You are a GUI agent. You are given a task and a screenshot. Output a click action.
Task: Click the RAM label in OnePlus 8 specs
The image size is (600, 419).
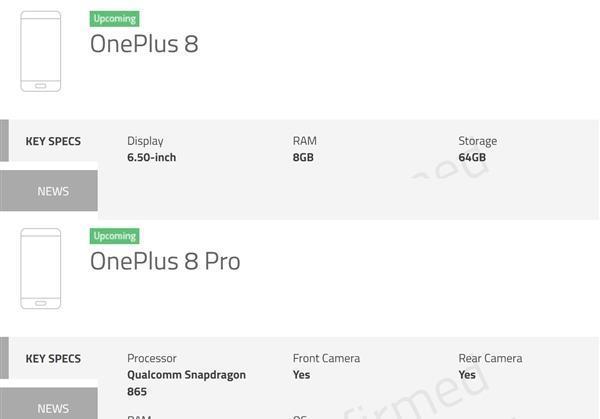pyautogui.click(x=304, y=141)
